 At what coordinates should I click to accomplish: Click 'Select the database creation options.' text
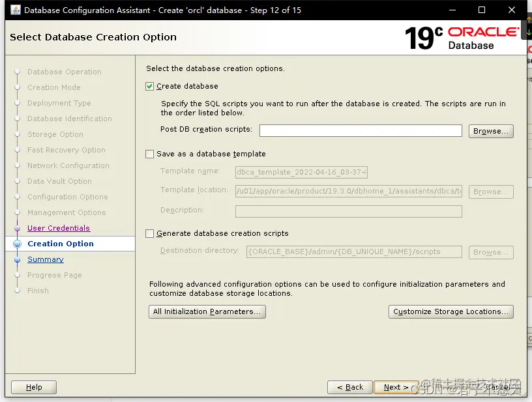point(215,68)
